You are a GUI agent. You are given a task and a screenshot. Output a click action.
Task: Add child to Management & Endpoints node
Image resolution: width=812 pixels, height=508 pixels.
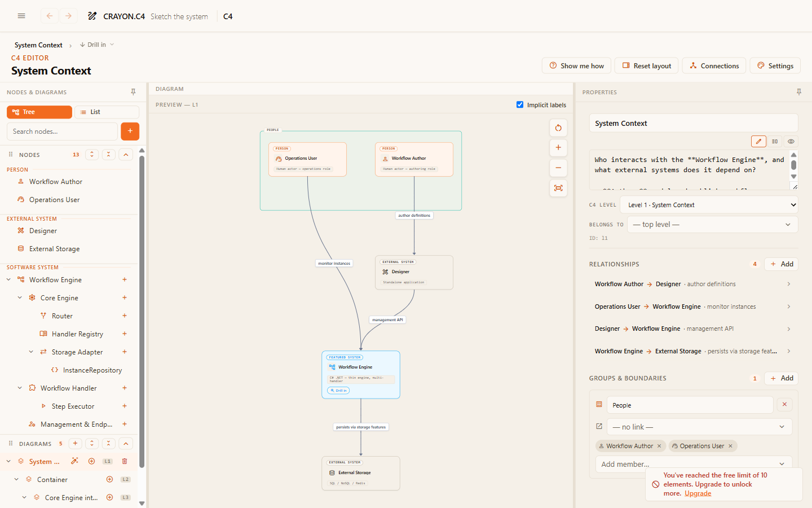pyautogui.click(x=125, y=424)
